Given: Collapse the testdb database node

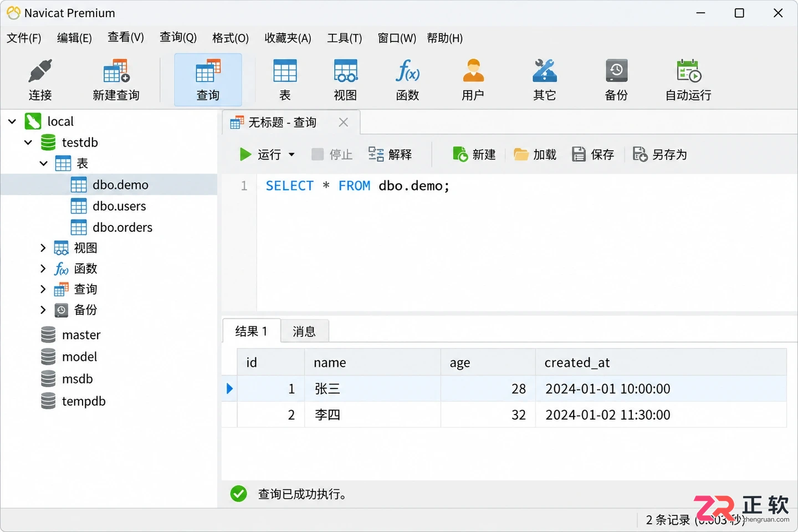Looking at the screenshot, I should click(28, 142).
